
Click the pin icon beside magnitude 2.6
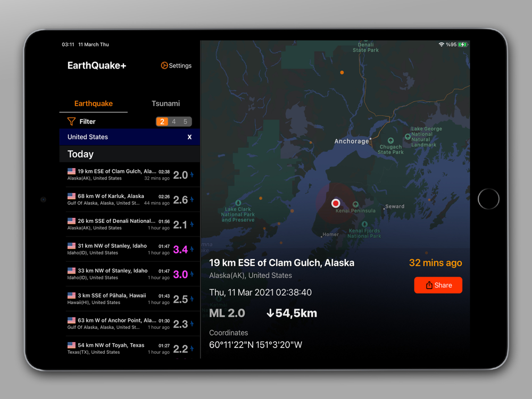(x=192, y=199)
